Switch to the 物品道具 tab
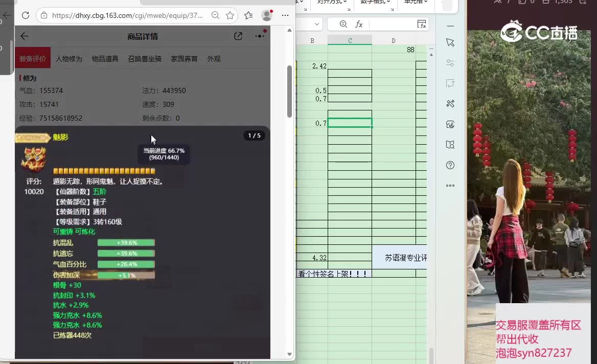 [x=105, y=59]
